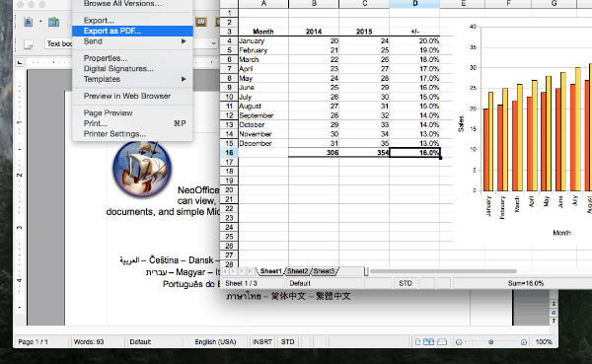
Task: Click the navigation button between page arrows
Action: 554,313
